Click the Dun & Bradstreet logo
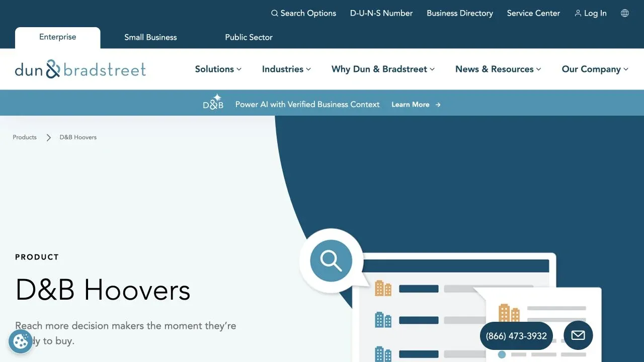The height and width of the screenshot is (362, 644). pos(80,69)
